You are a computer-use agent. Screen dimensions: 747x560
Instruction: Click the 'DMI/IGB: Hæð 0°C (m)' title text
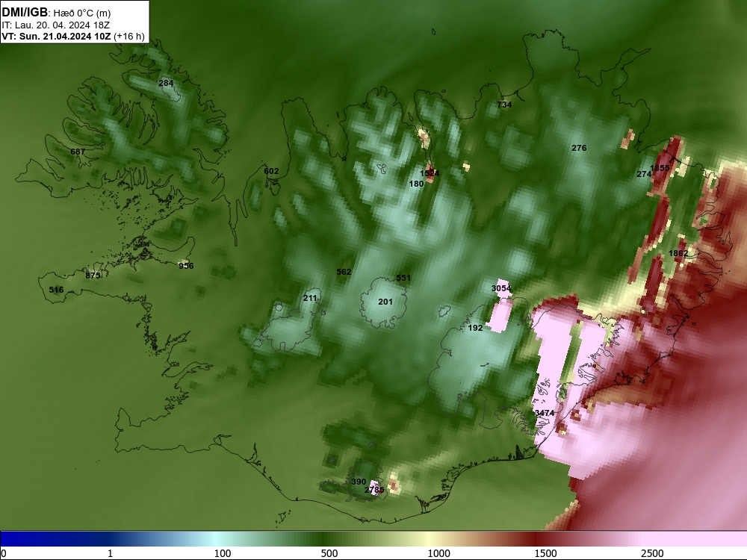pyautogui.click(x=56, y=13)
